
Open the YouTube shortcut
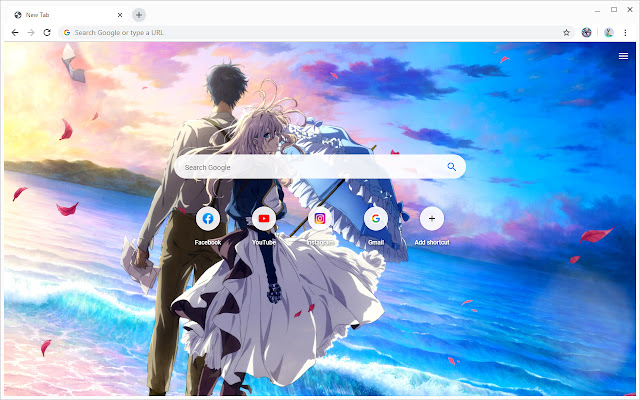pos(264,219)
